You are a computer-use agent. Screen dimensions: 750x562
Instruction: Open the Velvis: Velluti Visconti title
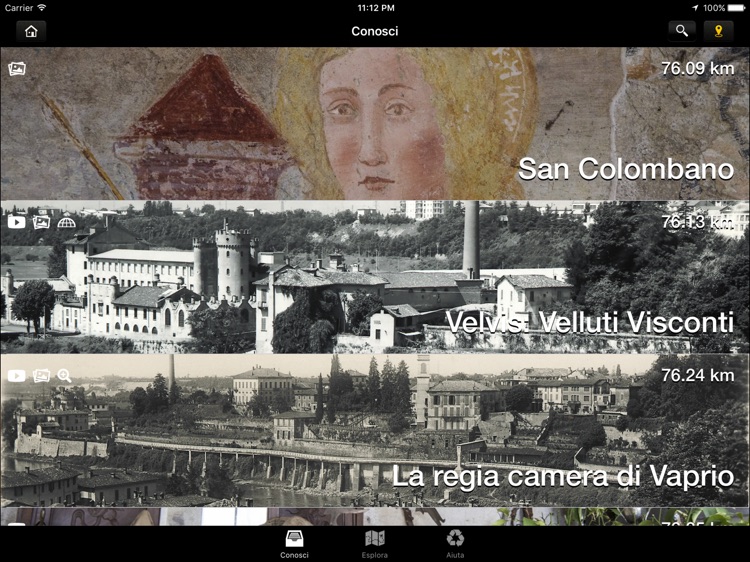click(x=590, y=322)
